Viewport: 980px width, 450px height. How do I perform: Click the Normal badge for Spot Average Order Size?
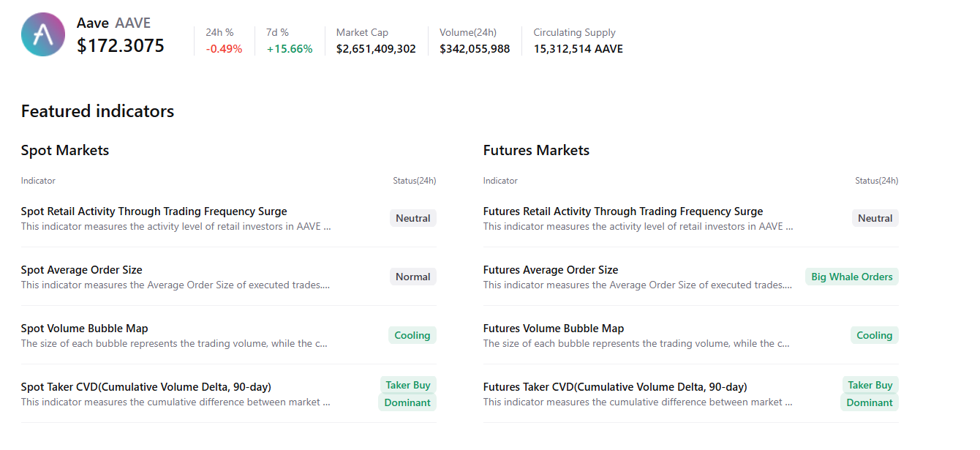[x=412, y=276]
